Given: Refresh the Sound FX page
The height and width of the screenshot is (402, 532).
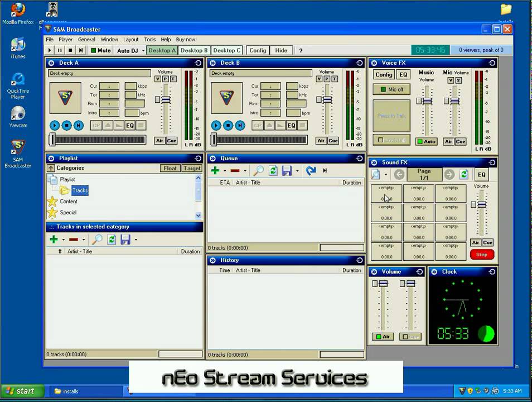Looking at the screenshot, I should coord(464,175).
